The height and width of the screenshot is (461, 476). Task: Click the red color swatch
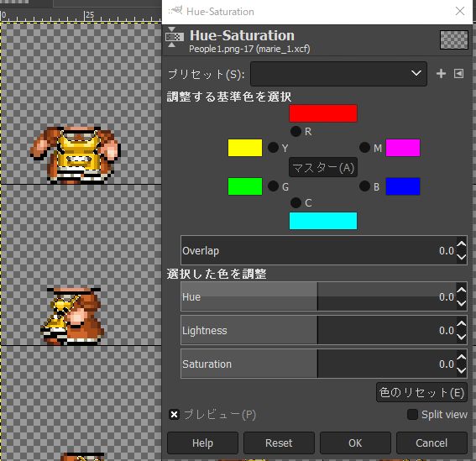tap(323, 113)
